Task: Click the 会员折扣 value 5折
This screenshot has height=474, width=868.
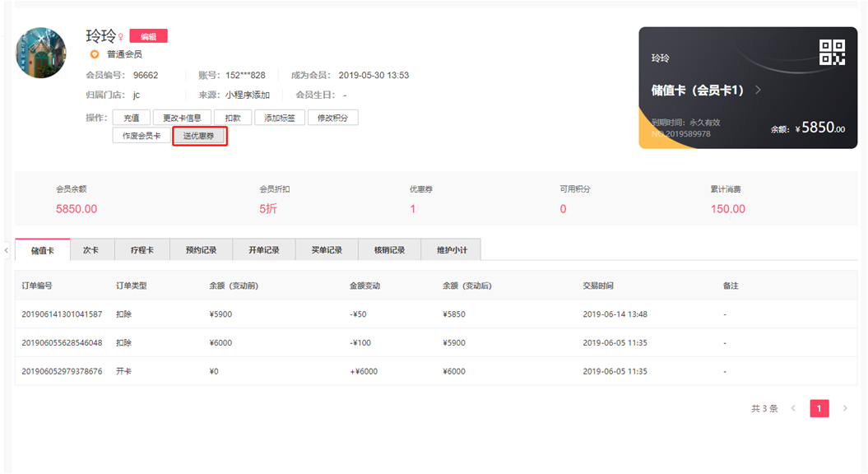Action: (268, 209)
